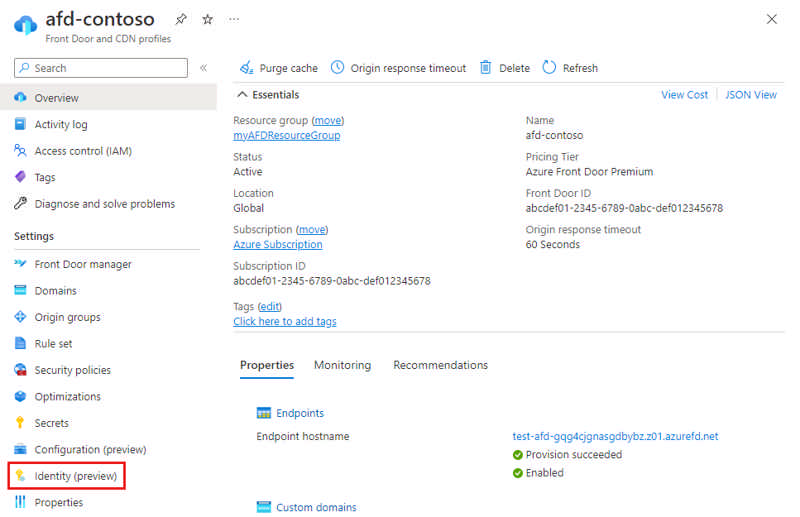Open Activity log from sidebar text

[61, 125]
